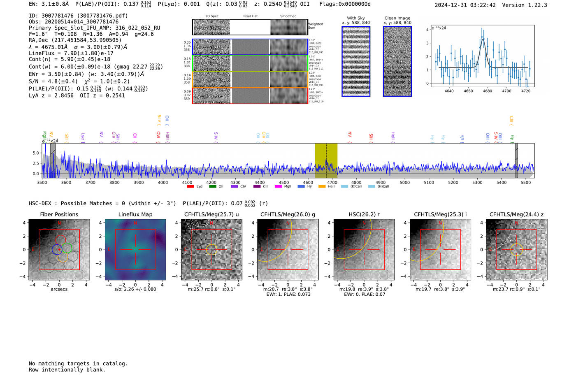
Task: Click the 's/b: 2.26 +/- 0.080' caption
Action: tap(135, 289)
